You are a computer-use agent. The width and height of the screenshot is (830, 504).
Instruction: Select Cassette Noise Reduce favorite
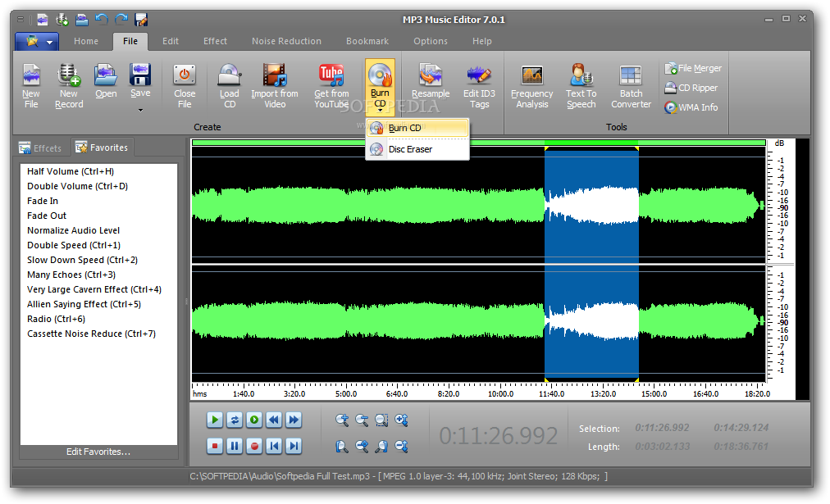coord(91,334)
